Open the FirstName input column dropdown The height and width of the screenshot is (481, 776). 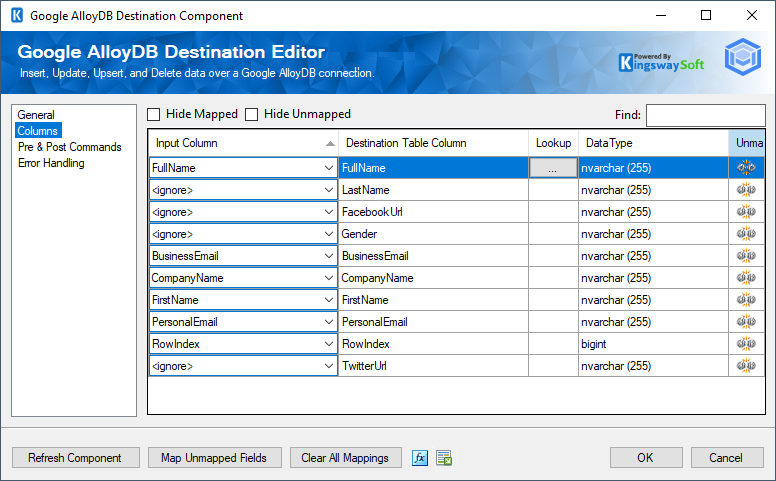[329, 300]
